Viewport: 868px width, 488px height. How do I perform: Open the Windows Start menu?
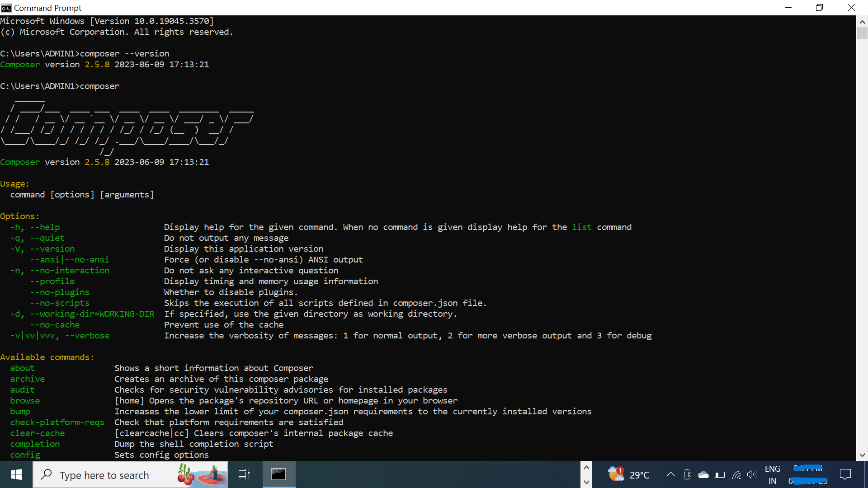16,474
